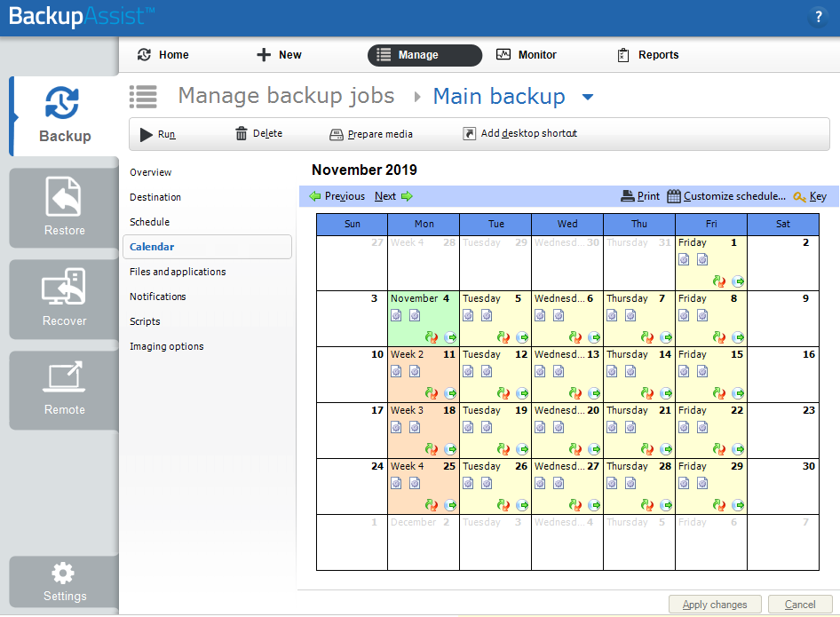
Task: Click the Add desktop shortcut icon
Action: pos(469,133)
